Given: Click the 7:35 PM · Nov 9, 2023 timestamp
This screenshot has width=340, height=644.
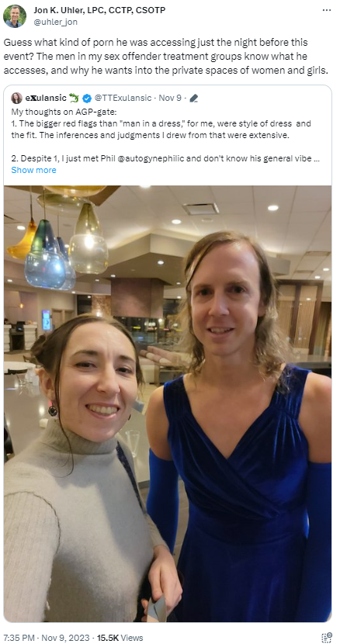Looking at the screenshot, I should (x=47, y=638).
